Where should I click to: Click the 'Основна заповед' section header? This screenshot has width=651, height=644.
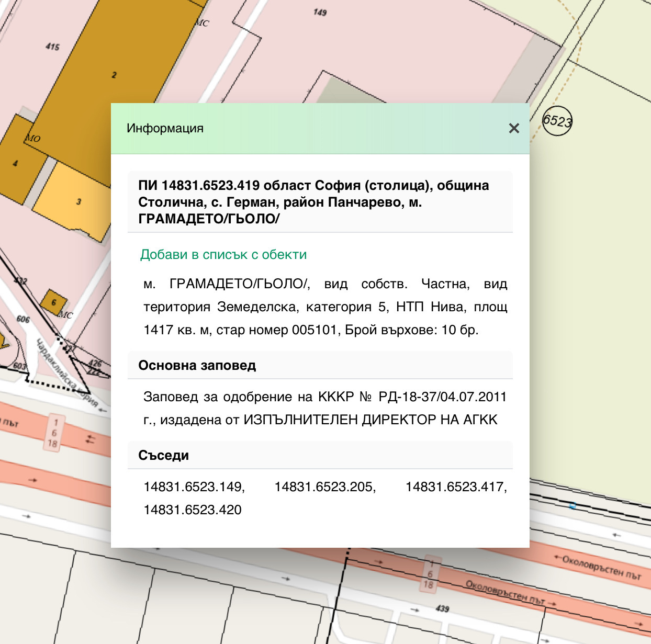click(197, 365)
